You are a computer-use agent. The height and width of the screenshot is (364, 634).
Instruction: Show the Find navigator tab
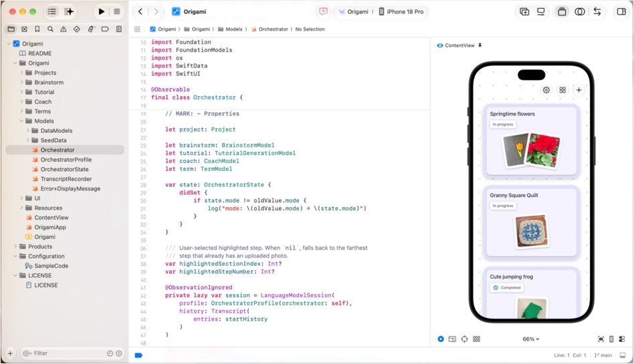50,29
